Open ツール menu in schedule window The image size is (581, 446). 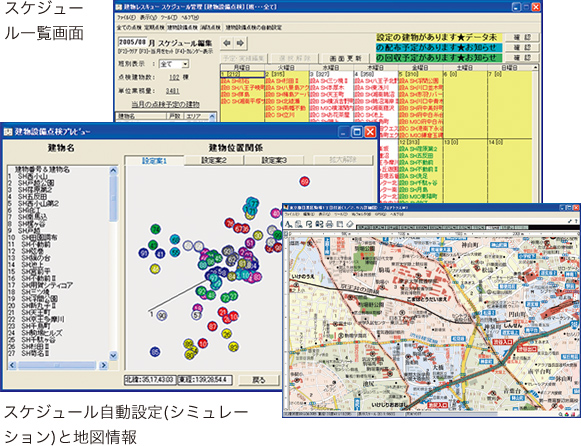(169, 17)
